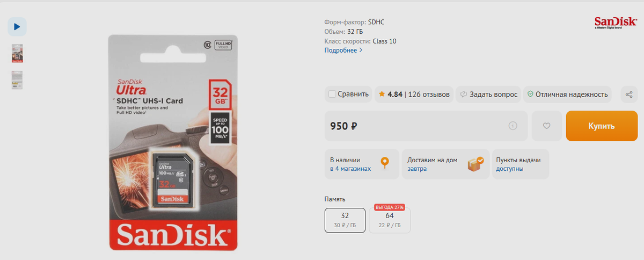Image resolution: width=644 pixels, height=260 pixels.
Task: Select 64 GB memory option
Action: [x=390, y=220]
